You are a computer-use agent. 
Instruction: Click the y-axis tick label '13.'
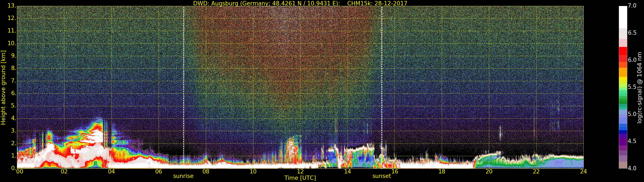click(x=12, y=6)
